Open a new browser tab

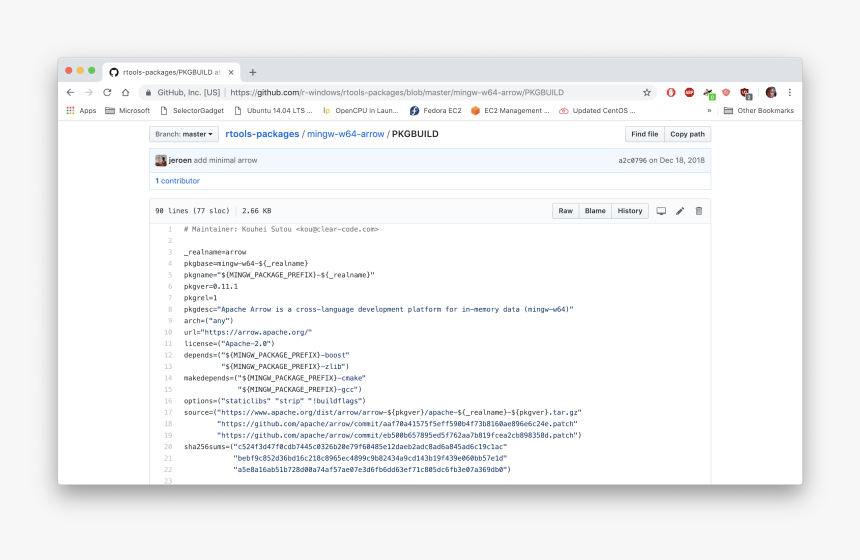[x=253, y=72]
